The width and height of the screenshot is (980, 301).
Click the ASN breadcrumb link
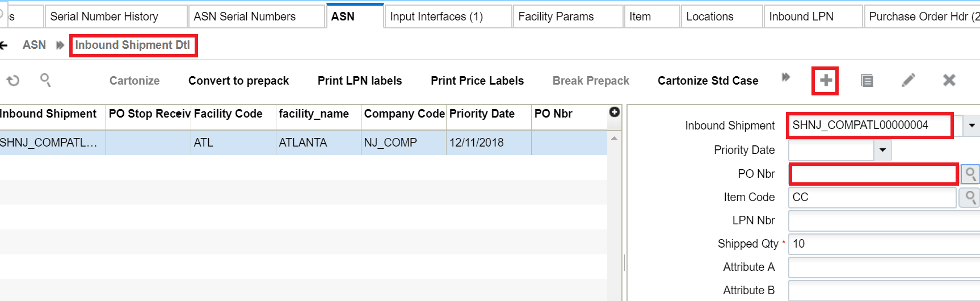pos(34,45)
